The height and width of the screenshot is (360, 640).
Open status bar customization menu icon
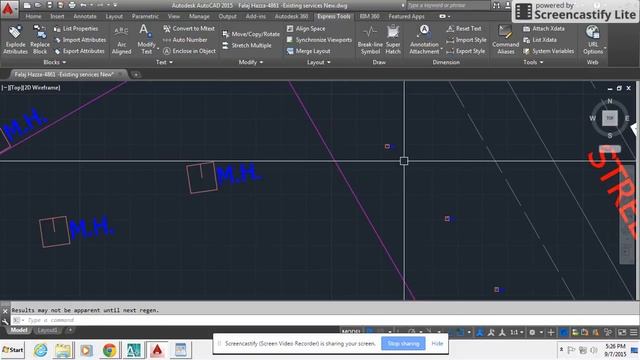coord(633,332)
